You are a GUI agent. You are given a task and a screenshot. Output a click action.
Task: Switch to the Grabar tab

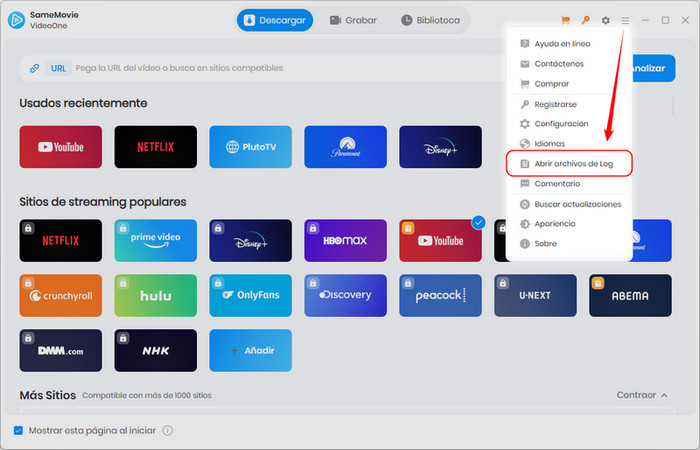(353, 20)
